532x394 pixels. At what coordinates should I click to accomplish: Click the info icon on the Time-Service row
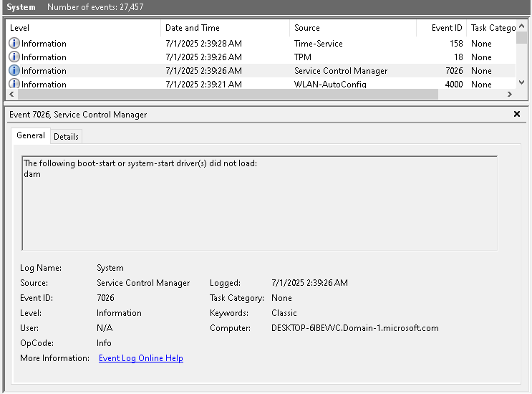click(x=14, y=44)
